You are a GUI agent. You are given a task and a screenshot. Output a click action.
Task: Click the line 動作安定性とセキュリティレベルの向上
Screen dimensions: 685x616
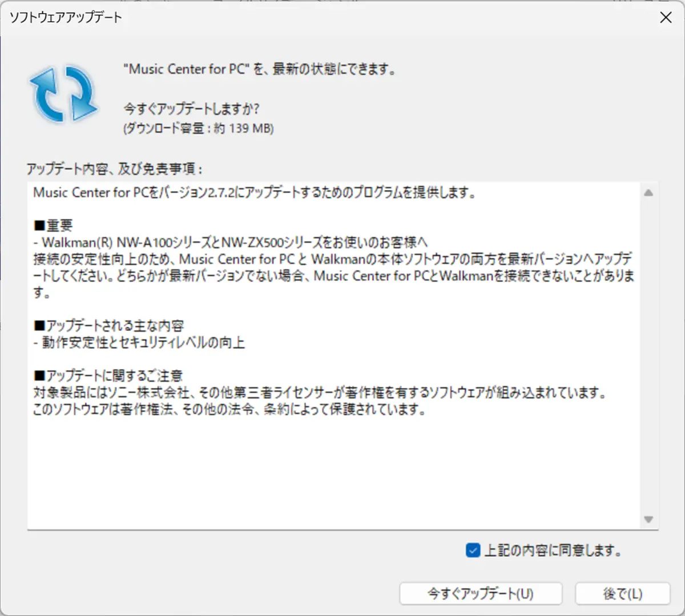[139, 342]
